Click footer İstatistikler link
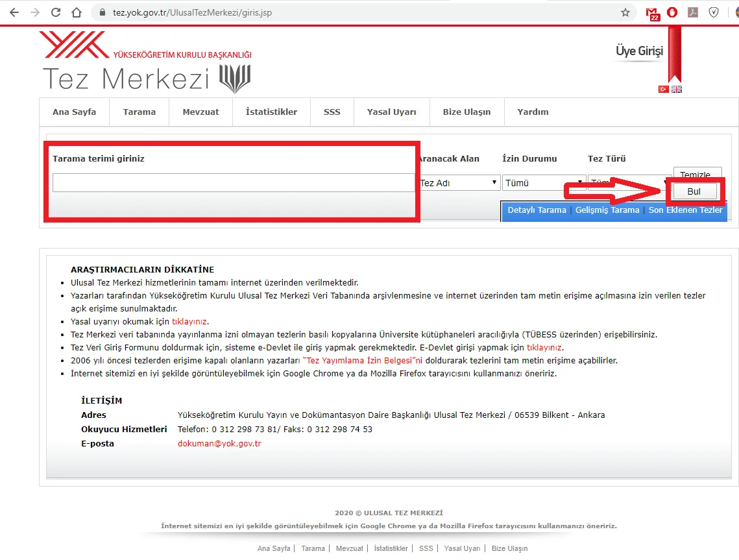The image size is (739, 560). point(391,549)
